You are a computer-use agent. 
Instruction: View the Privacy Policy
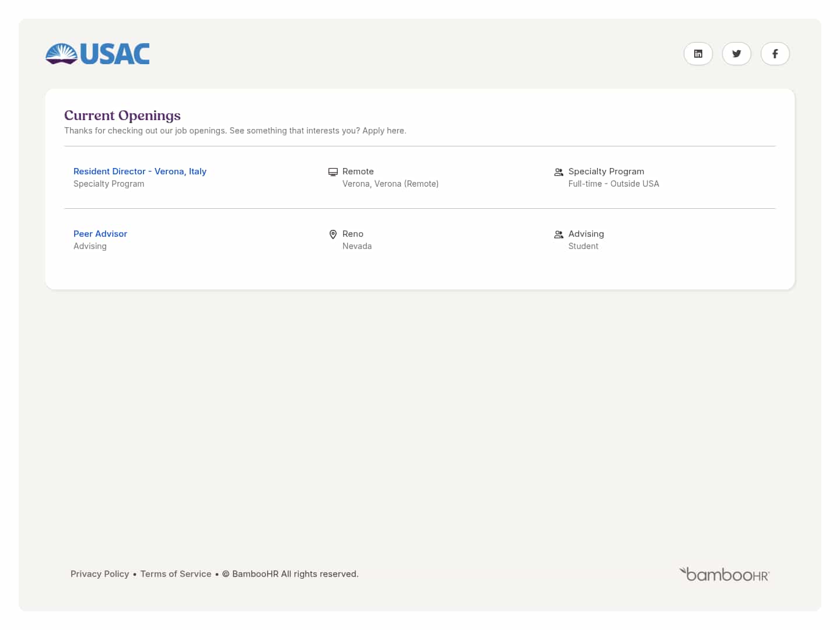tap(100, 573)
